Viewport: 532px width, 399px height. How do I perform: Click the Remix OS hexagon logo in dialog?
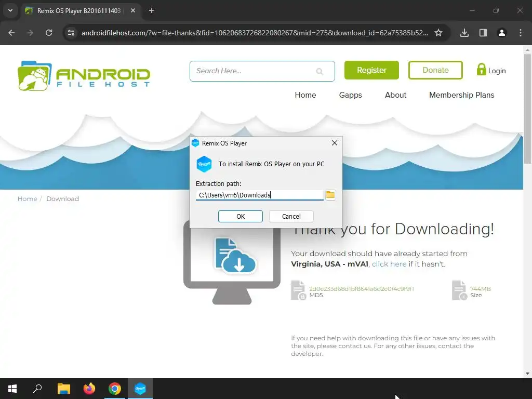[204, 164]
